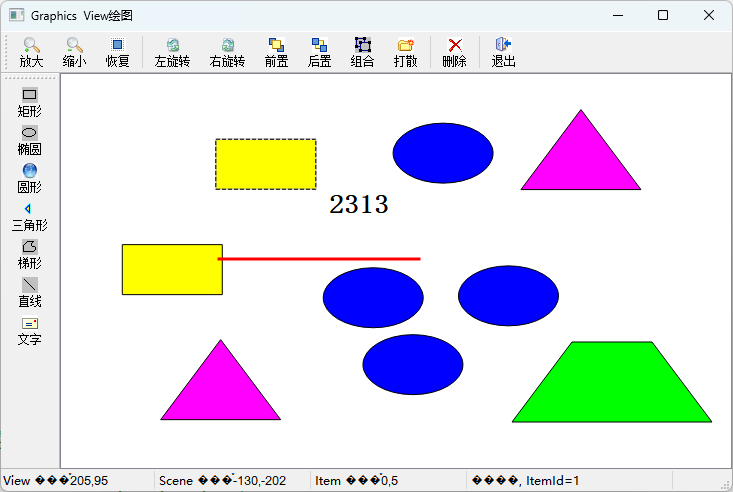733x492 pixels.
Task: Pick the 圆形 circle tool
Action: coord(30,178)
